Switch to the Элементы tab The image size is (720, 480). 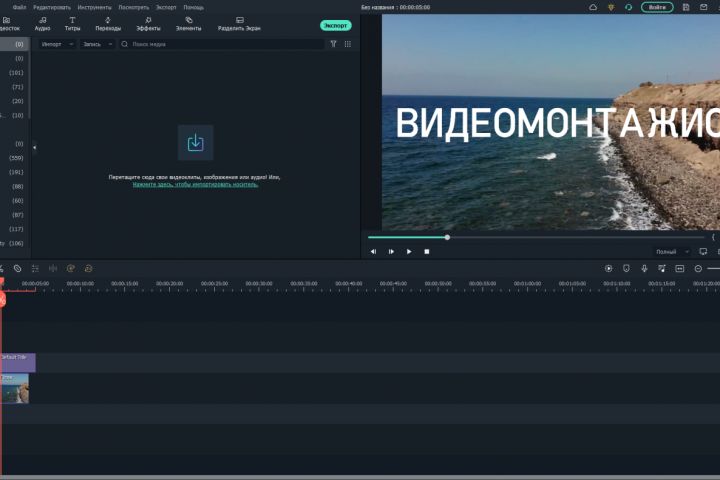[188, 24]
